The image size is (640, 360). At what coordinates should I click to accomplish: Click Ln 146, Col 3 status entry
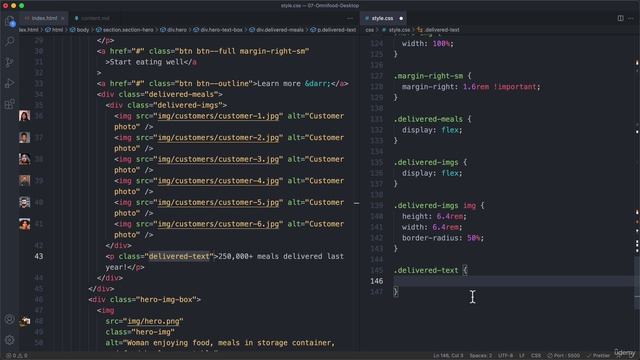[448, 356]
